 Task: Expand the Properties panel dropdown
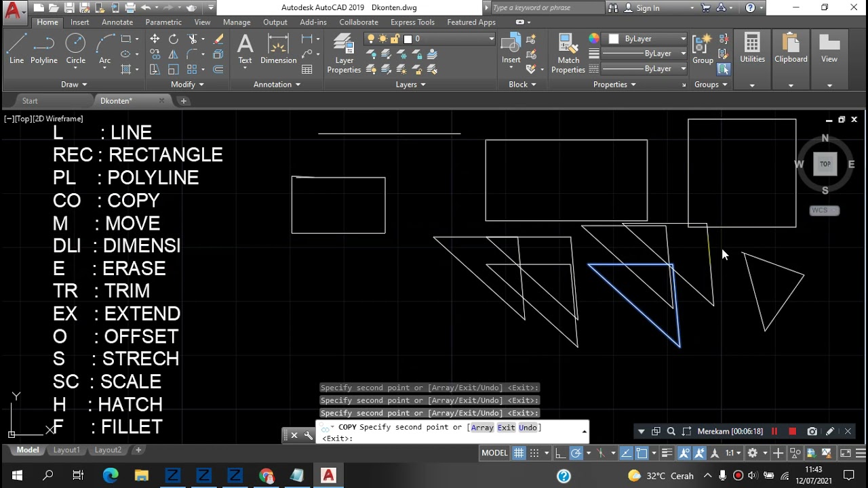[614, 84]
